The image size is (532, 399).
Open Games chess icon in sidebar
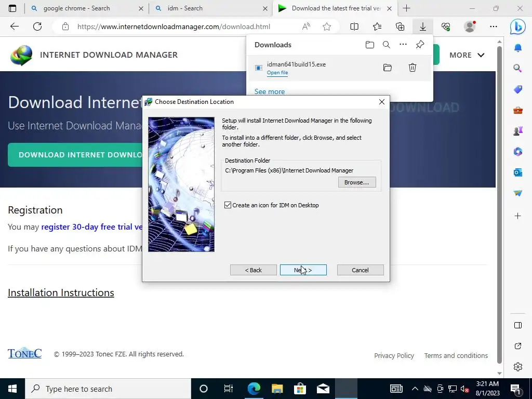pos(518,131)
